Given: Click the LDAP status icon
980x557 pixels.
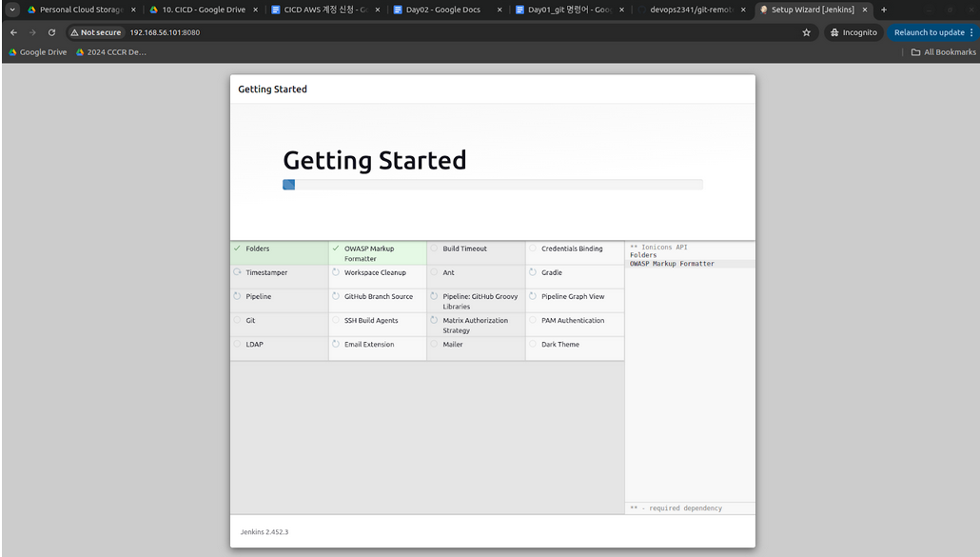Looking at the screenshot, I should click(x=238, y=344).
